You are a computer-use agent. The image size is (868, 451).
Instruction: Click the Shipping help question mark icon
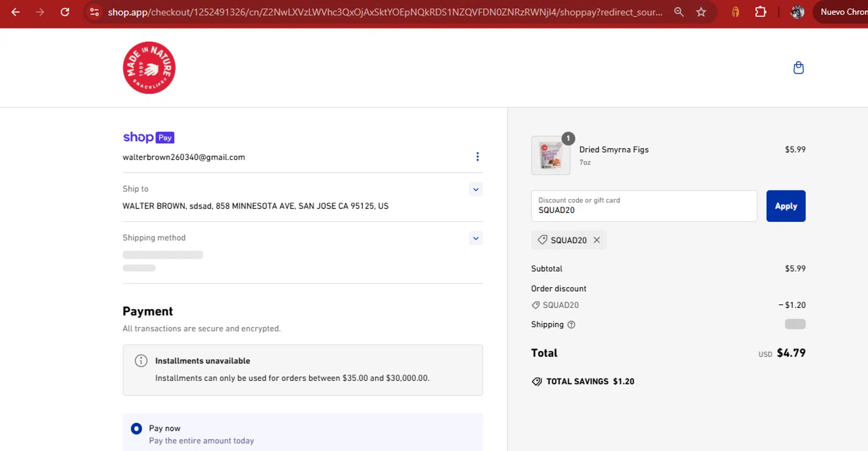pos(571,325)
